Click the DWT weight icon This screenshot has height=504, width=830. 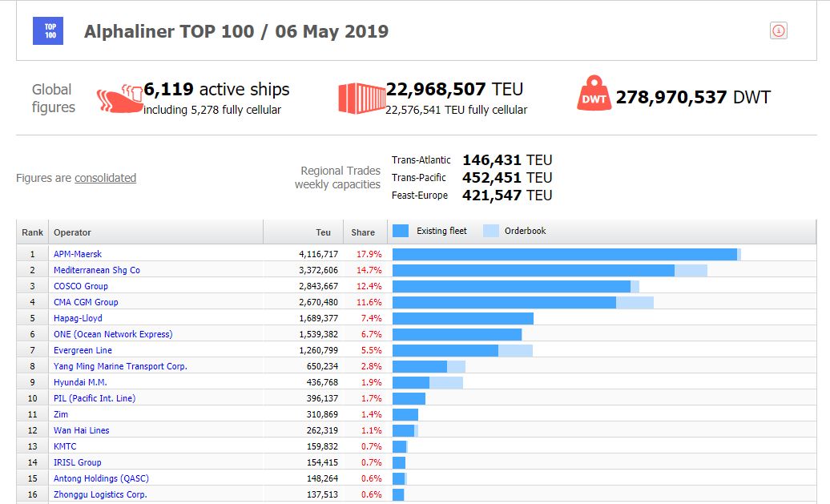click(594, 97)
